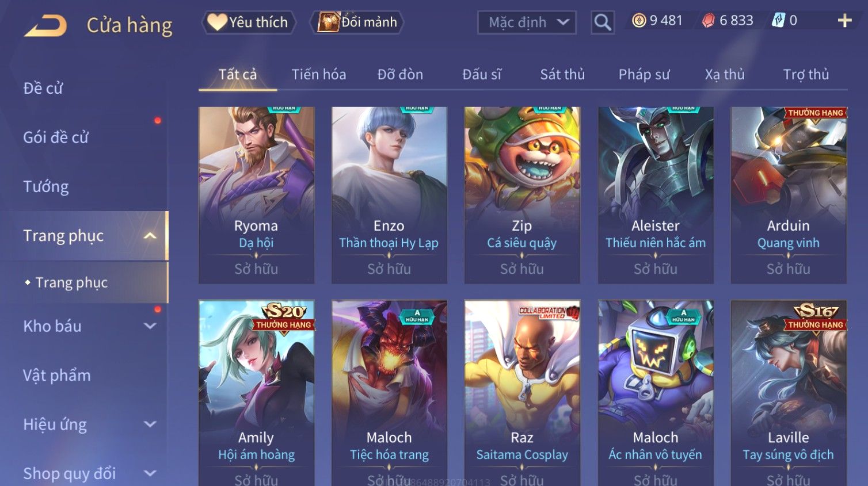Open the Mặc định sort dropdown

point(527,22)
